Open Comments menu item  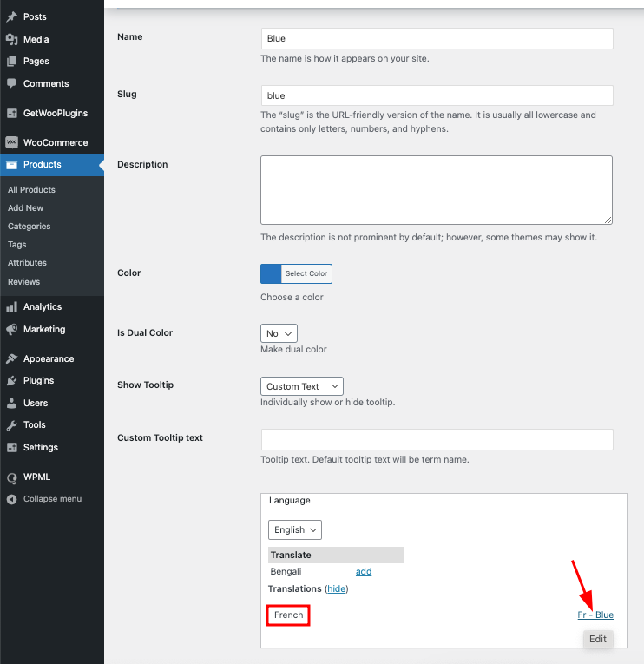click(46, 83)
